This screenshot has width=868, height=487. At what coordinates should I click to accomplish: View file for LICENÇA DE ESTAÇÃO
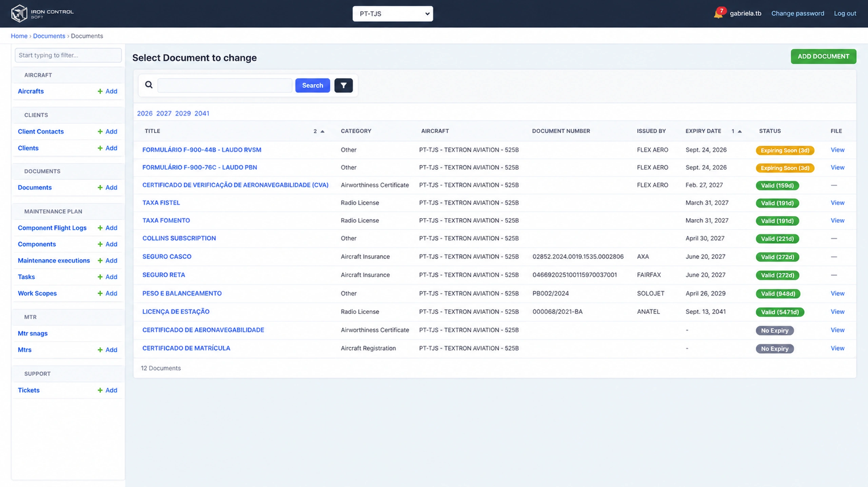837,312
